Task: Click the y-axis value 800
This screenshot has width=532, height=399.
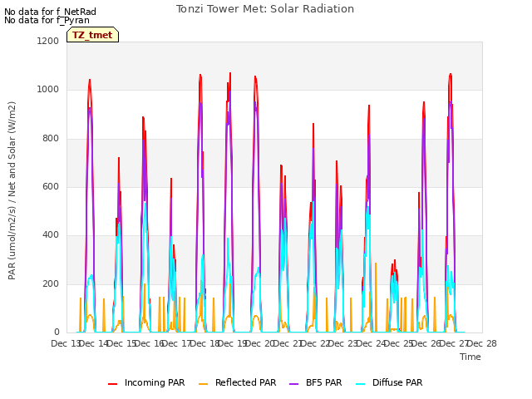Action: (x=51, y=138)
